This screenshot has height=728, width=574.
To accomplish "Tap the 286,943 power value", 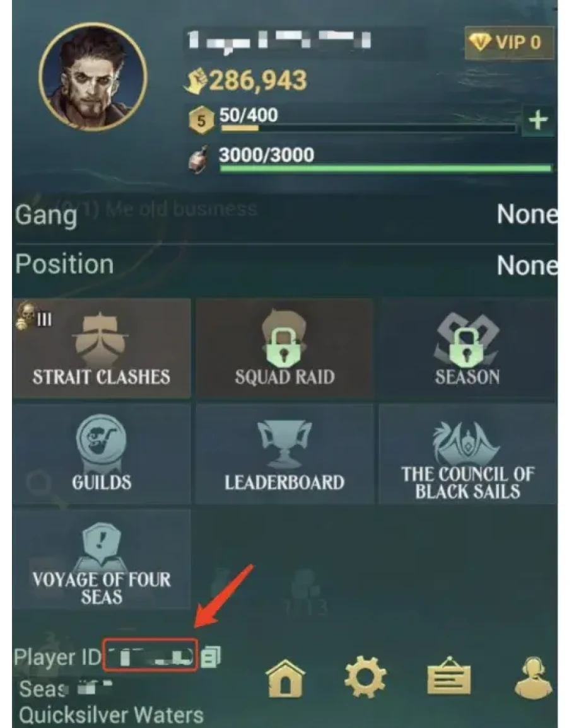I will (257, 81).
